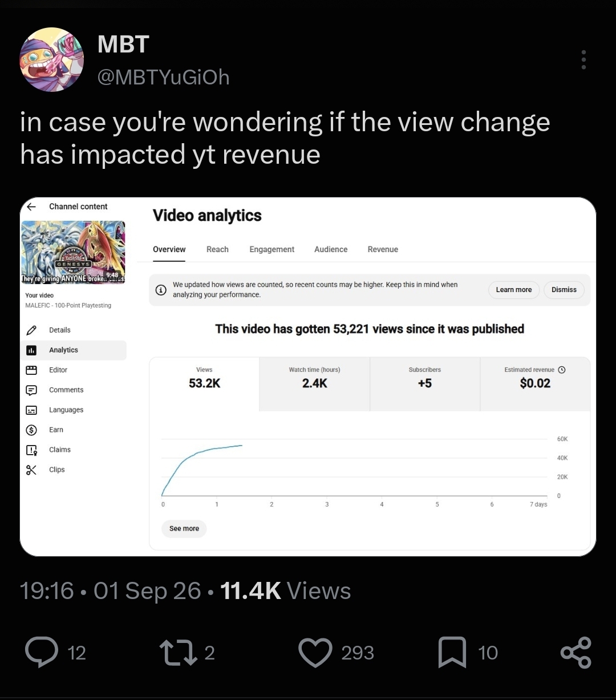Select the Estimated revenue card

(x=535, y=384)
